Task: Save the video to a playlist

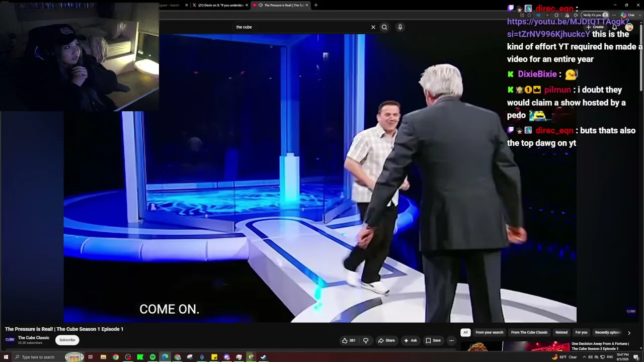Action: [433, 340]
